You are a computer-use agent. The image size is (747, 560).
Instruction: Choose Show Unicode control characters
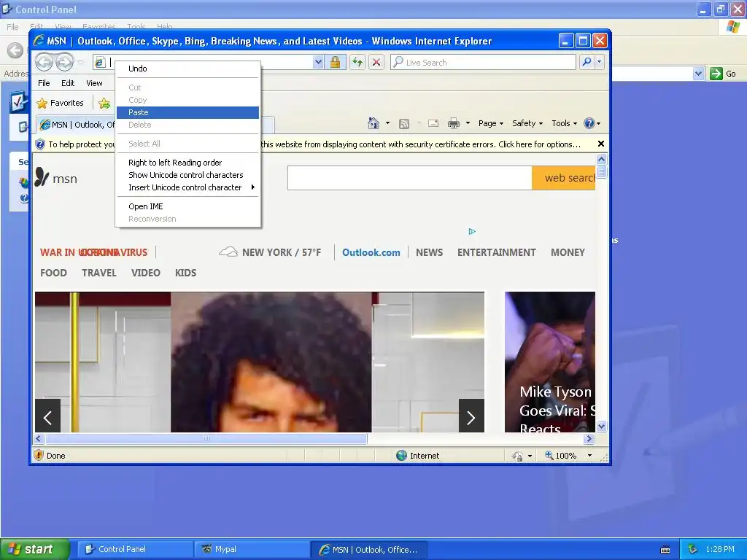[x=187, y=175]
